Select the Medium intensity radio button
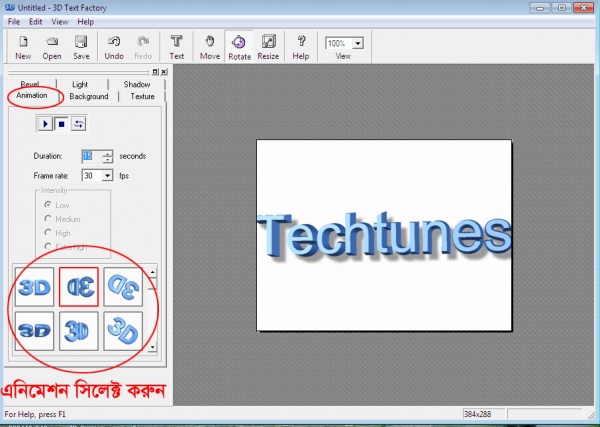The height and width of the screenshot is (427, 600). pos(48,218)
